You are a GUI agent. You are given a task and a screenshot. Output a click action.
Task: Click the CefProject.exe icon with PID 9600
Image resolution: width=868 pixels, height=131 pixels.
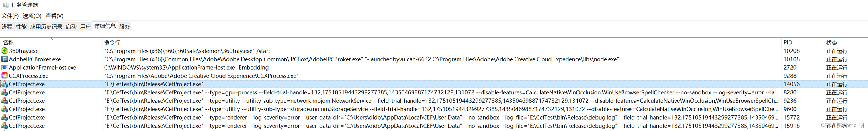[4, 109]
